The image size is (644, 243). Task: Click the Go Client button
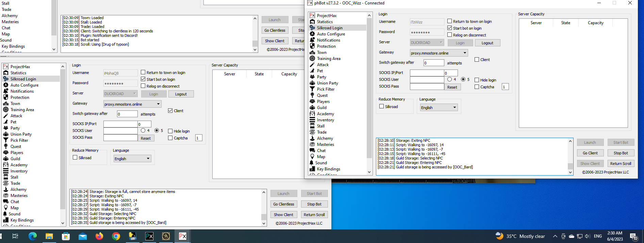pyautogui.click(x=590, y=153)
